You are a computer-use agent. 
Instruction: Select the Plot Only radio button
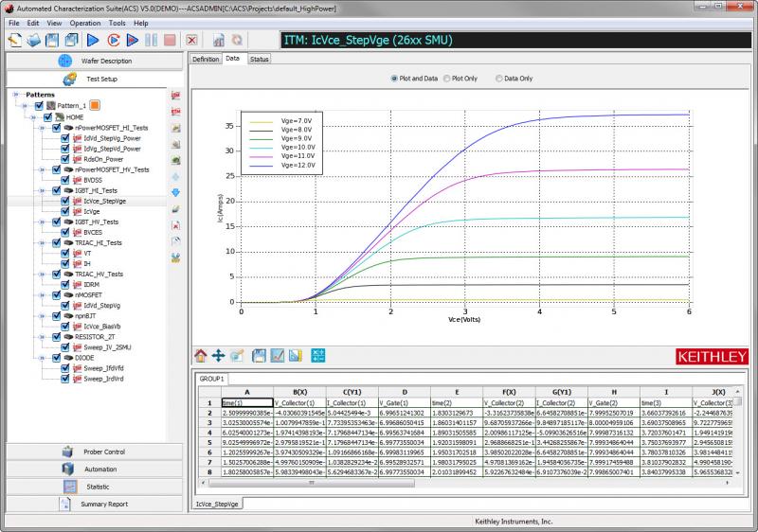[x=447, y=79]
